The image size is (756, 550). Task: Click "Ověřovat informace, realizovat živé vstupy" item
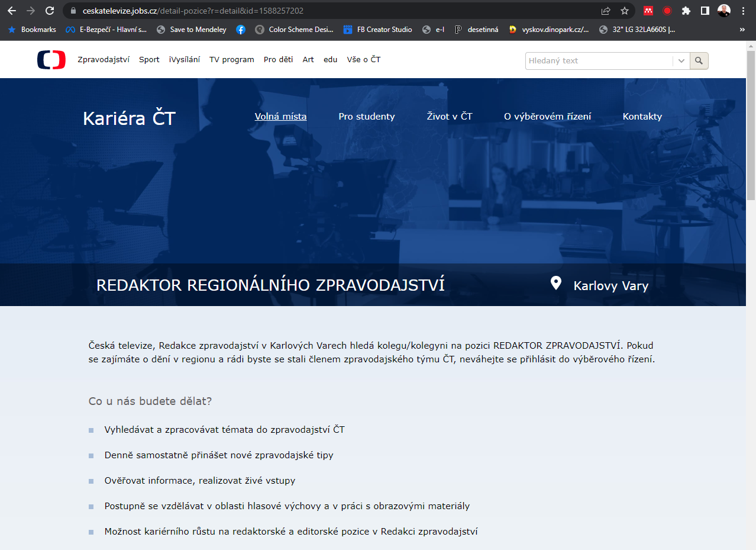coord(200,481)
